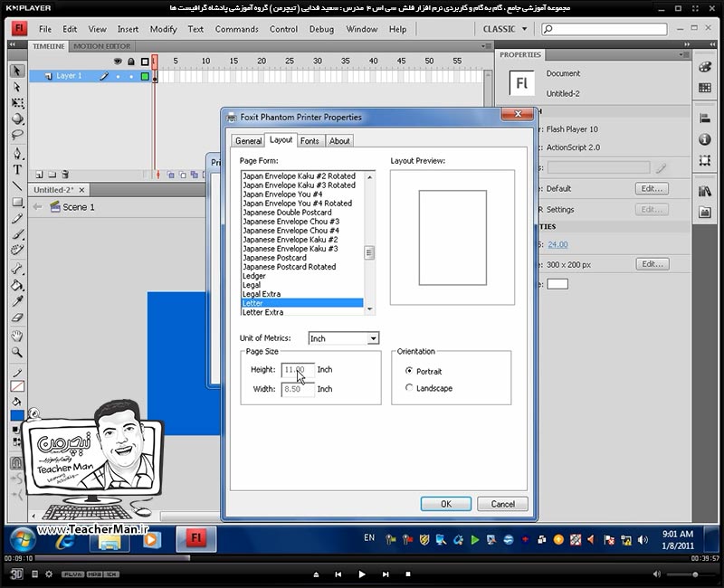
Task: Select the Subselection tool
Action: point(17,87)
